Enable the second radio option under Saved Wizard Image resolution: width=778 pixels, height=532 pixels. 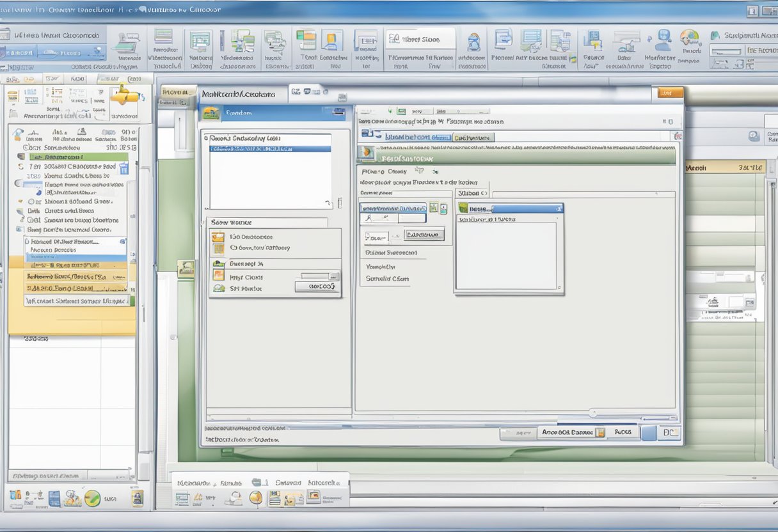233,248
